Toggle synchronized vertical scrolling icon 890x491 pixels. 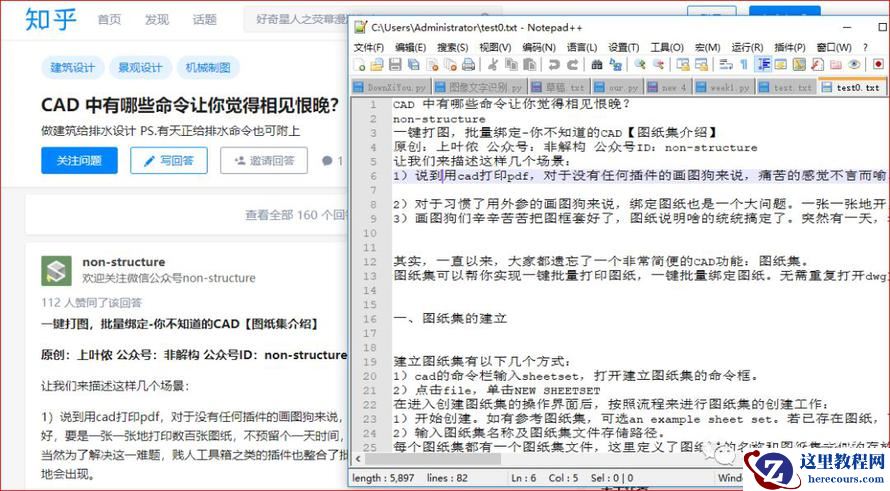point(683,65)
